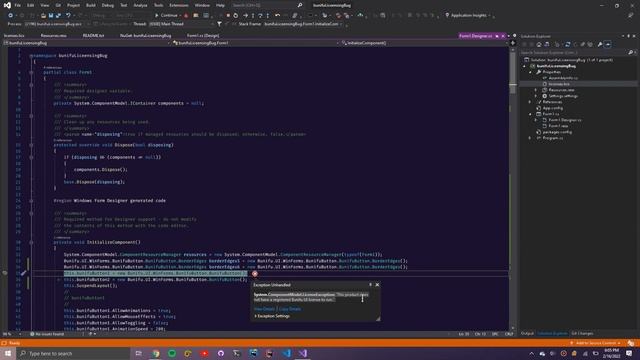This screenshot has height=360, width=640.
Task: Close the Exception Unhandled popup
Action: (x=377, y=285)
